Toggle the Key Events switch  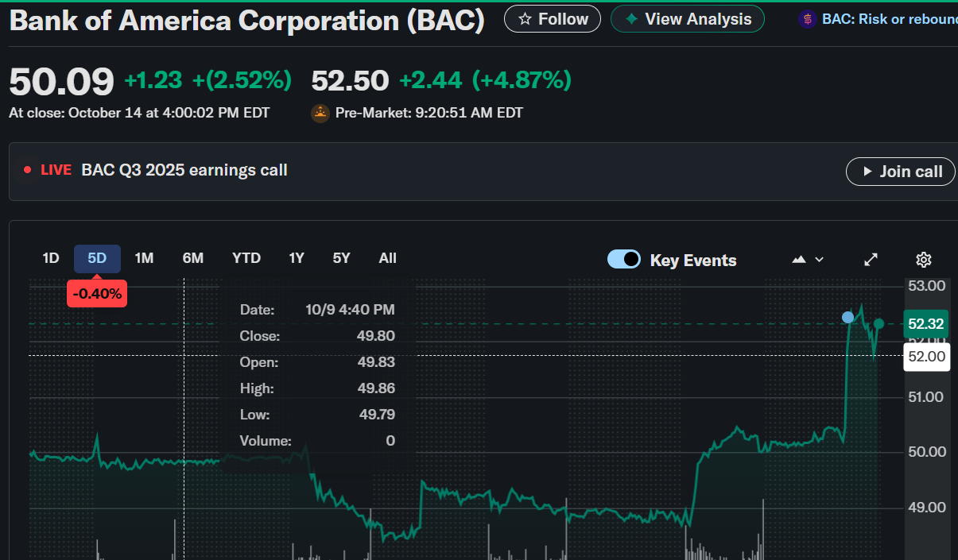click(x=624, y=260)
